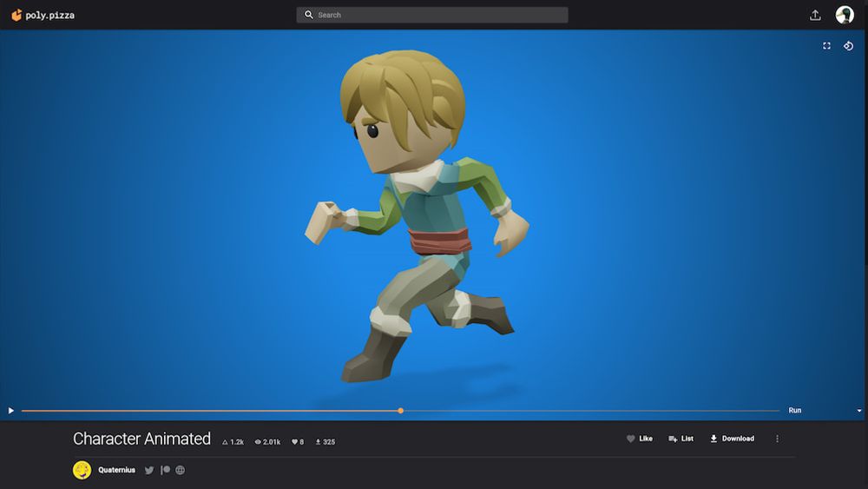This screenshot has width=868, height=489.
Task: Toggle auto-rotate for the 3D model
Action: coord(848,46)
